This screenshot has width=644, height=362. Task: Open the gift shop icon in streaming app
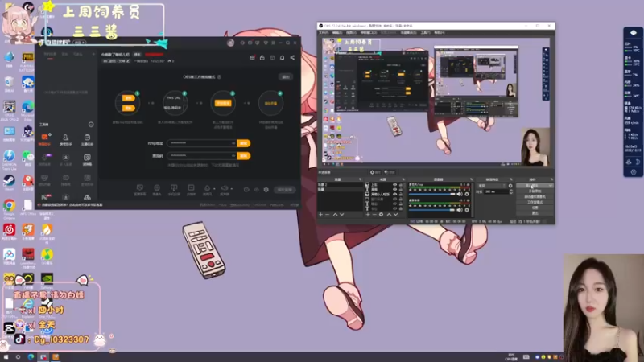[x=252, y=58]
